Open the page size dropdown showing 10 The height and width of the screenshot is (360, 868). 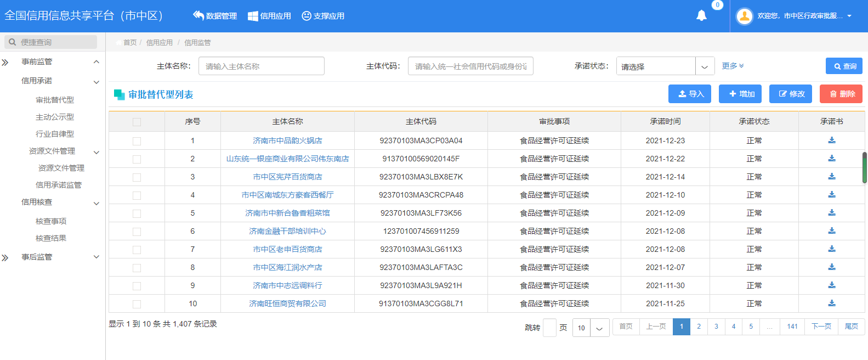[591, 328]
